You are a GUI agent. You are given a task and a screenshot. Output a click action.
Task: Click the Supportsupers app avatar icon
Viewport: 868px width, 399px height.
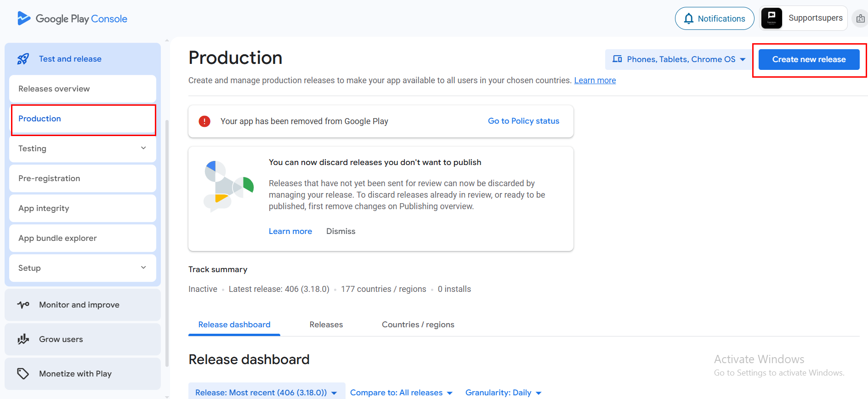pyautogui.click(x=772, y=18)
